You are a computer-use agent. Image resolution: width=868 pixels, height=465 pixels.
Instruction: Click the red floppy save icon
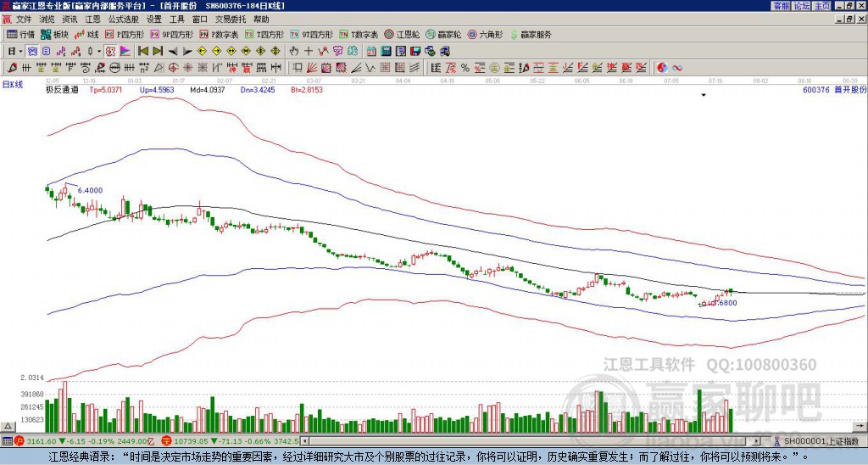(415, 52)
